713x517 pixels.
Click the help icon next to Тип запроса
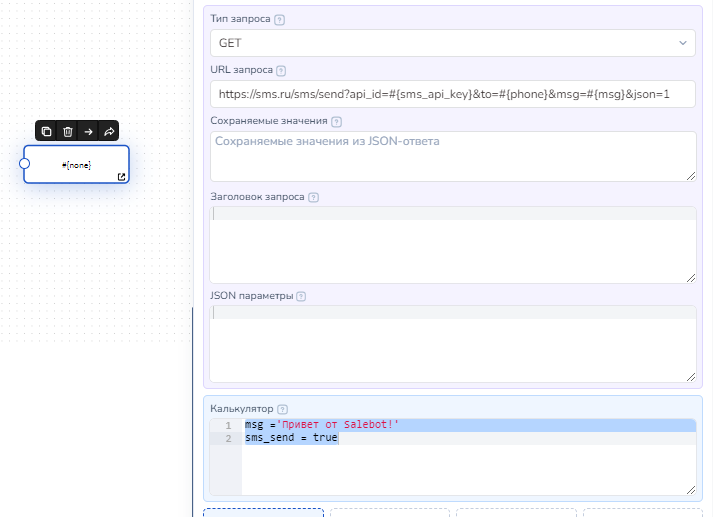coord(279,20)
